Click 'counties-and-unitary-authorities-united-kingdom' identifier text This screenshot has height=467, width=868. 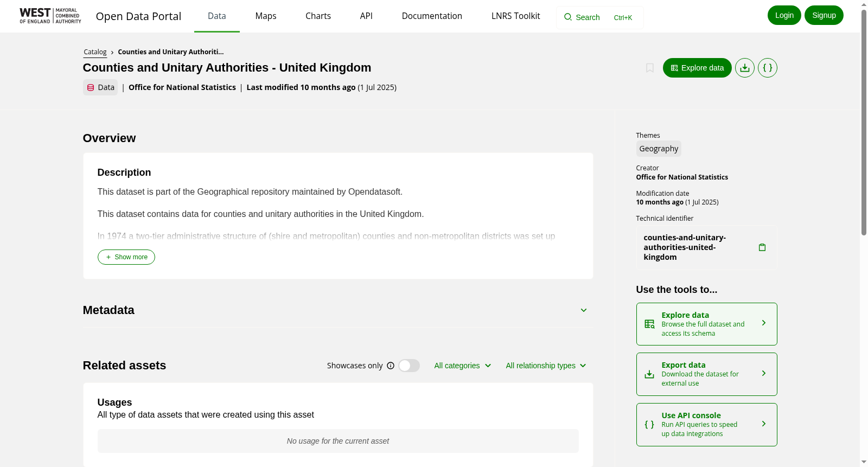pos(685,247)
